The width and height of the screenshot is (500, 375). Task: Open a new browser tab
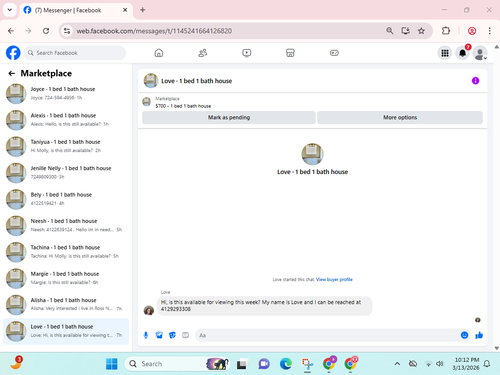pos(143,10)
